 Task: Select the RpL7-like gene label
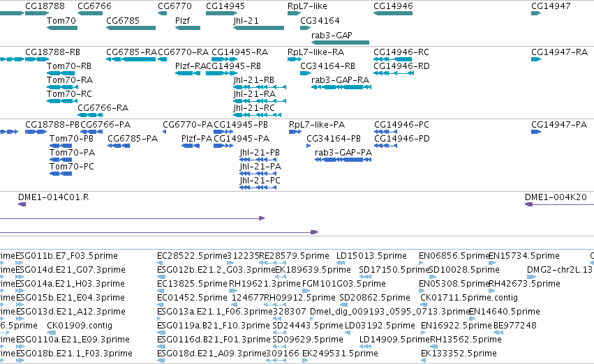click(307, 6)
